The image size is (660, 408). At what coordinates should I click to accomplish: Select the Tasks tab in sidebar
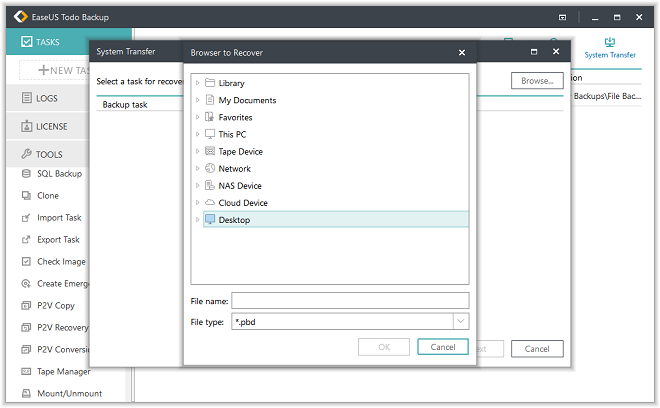pyautogui.click(x=47, y=42)
